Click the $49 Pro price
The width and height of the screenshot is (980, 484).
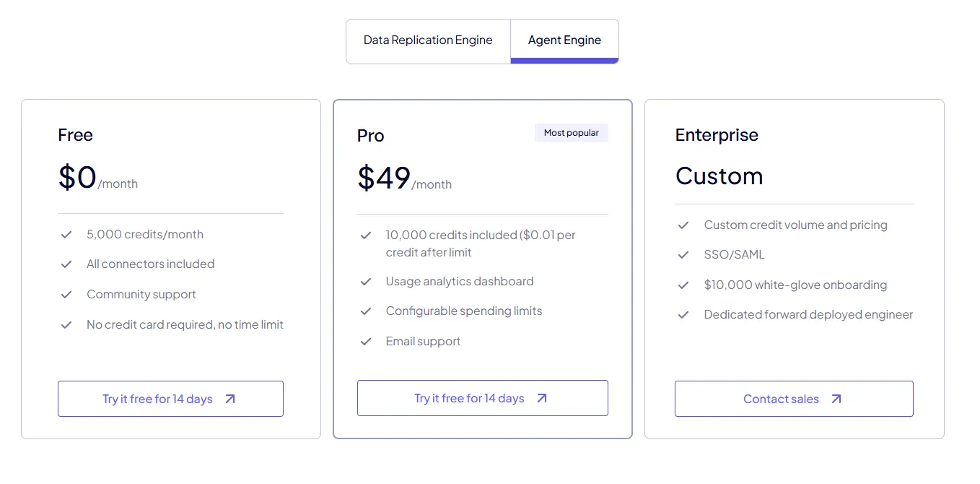tap(384, 178)
